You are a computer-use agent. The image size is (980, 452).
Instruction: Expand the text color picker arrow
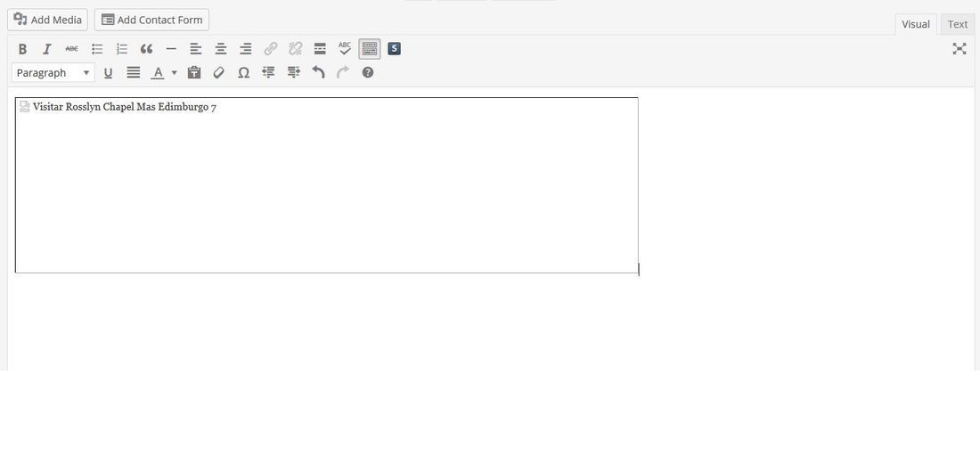(174, 72)
